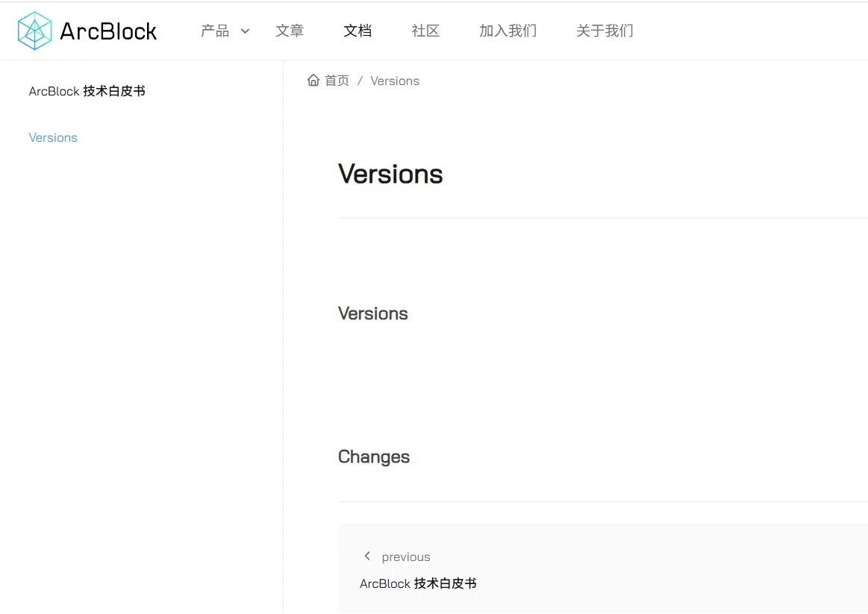The width and height of the screenshot is (868, 614).
Task: Click the Changes section heading
Action: [374, 457]
